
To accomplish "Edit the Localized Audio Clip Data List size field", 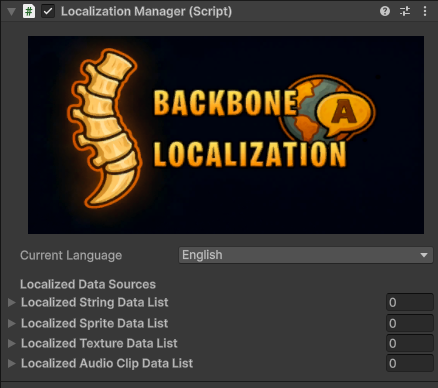I will [410, 363].
